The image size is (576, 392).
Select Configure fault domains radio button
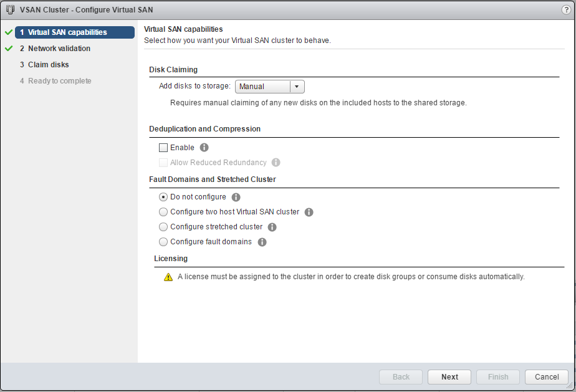click(163, 242)
